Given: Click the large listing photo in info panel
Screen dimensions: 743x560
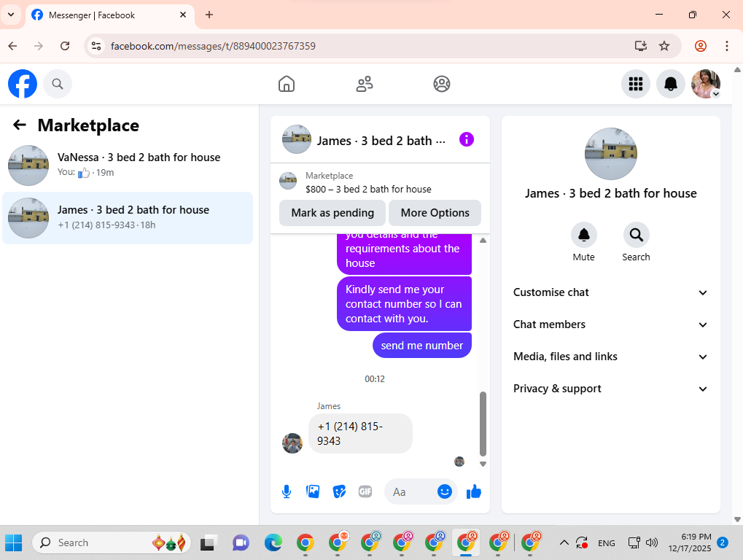Looking at the screenshot, I should coord(610,154).
